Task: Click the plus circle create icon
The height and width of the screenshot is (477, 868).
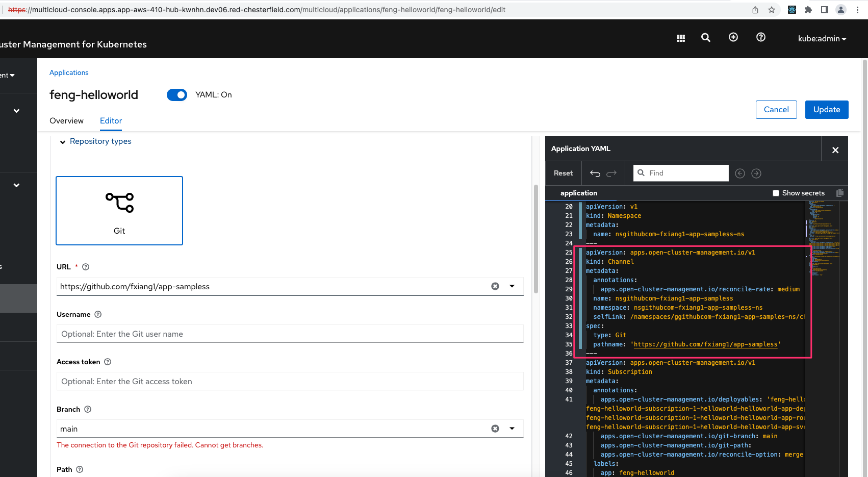Action: point(733,37)
